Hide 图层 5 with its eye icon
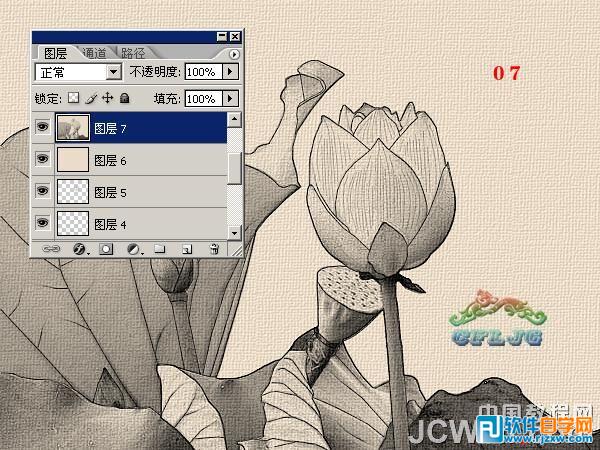This screenshot has width=600, height=450. 42,190
